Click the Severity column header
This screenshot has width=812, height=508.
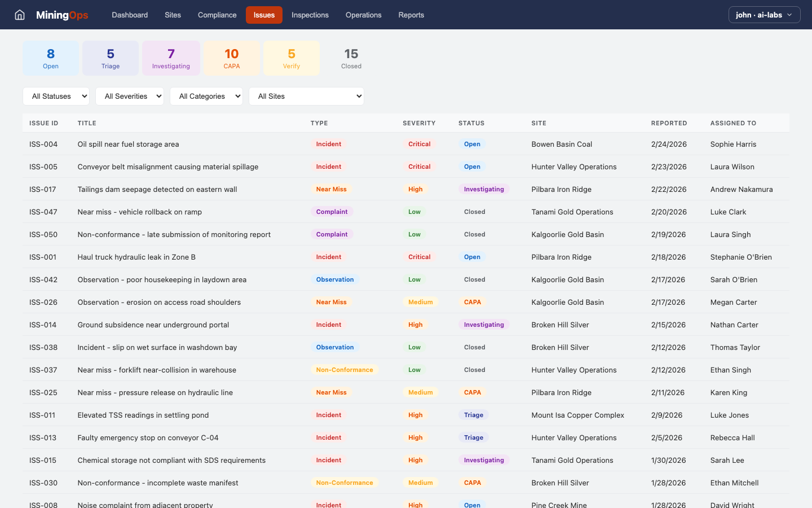pyautogui.click(x=419, y=123)
